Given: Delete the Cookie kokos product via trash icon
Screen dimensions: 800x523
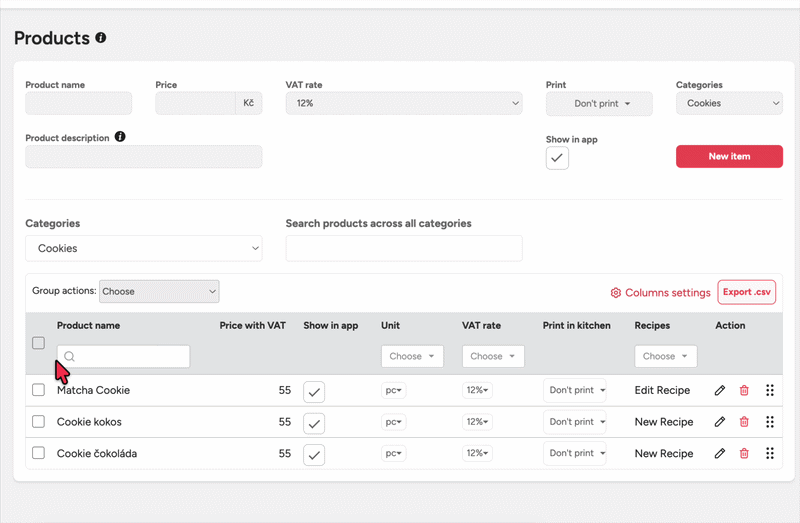Looking at the screenshot, I should (x=744, y=422).
